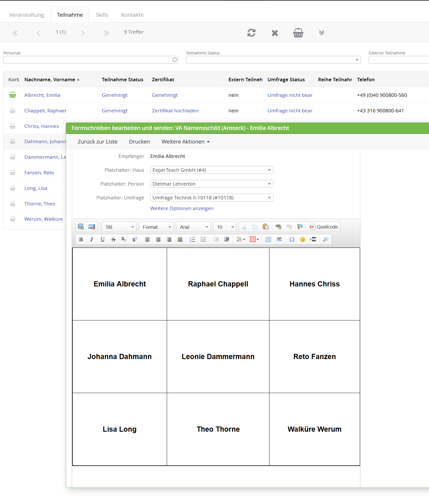
Task: Click Zurück zur Liste
Action: 98,141
